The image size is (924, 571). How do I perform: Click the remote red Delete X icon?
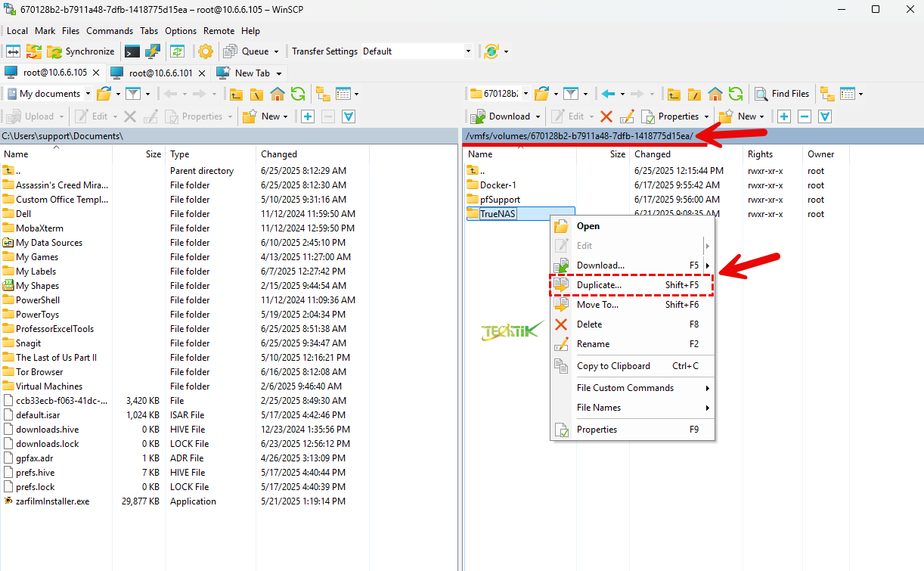(x=606, y=116)
